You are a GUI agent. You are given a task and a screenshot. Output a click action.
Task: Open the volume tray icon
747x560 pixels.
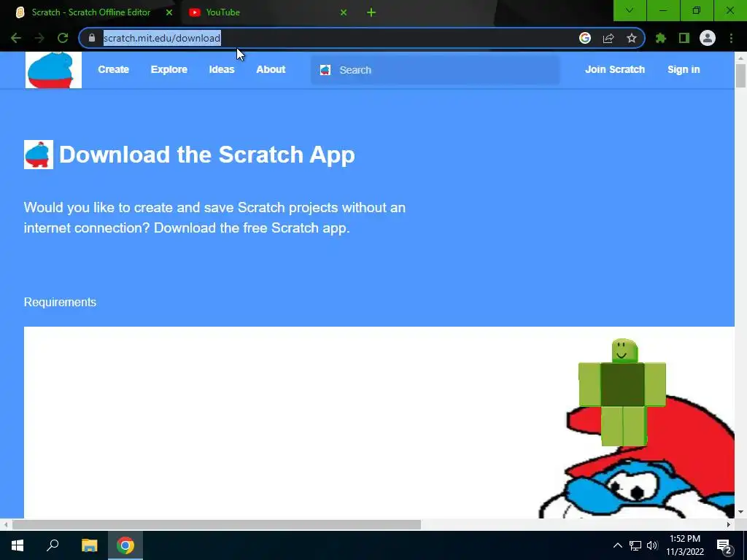tap(652, 545)
